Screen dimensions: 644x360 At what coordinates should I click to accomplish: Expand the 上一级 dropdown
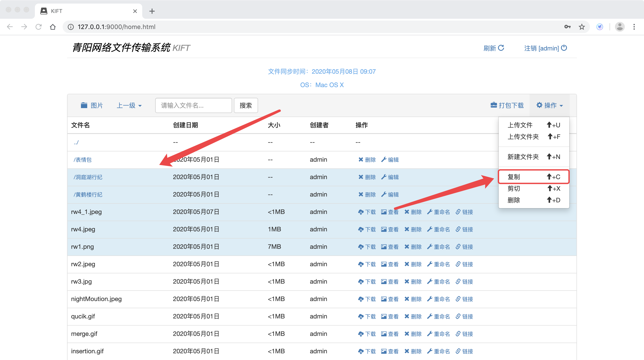pos(129,105)
